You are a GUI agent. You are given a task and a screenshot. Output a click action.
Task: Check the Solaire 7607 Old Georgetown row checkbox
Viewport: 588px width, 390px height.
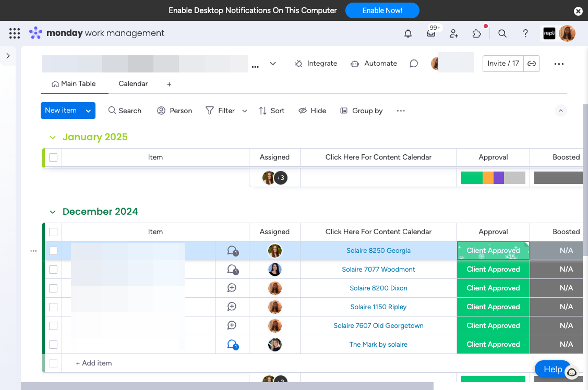(x=53, y=325)
